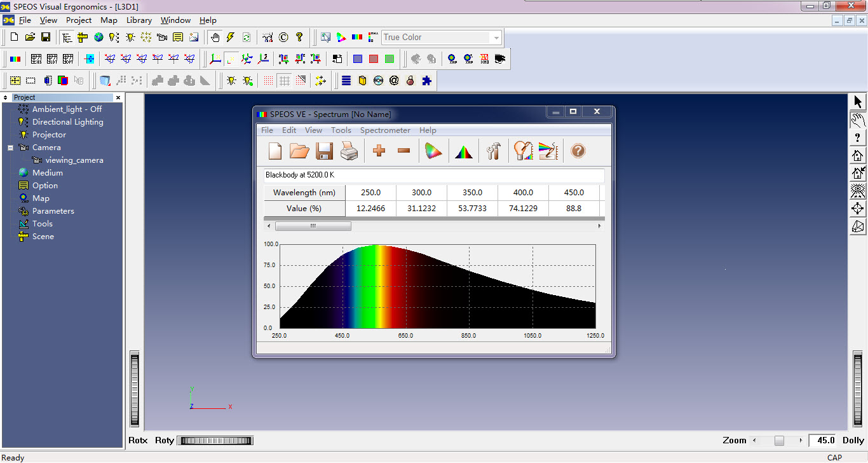The height and width of the screenshot is (463, 868).
Task: Click New spectrum icon in Spectrum window
Action: pos(275,151)
